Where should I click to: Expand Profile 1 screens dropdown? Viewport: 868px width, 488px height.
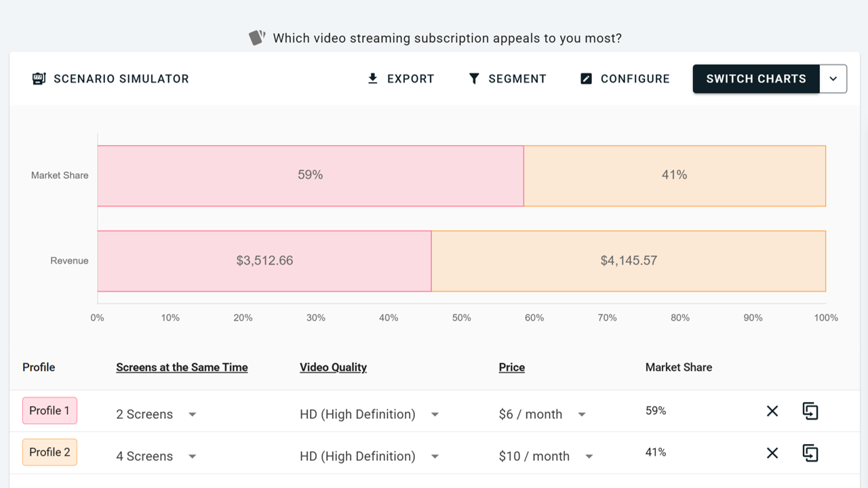[x=193, y=414]
